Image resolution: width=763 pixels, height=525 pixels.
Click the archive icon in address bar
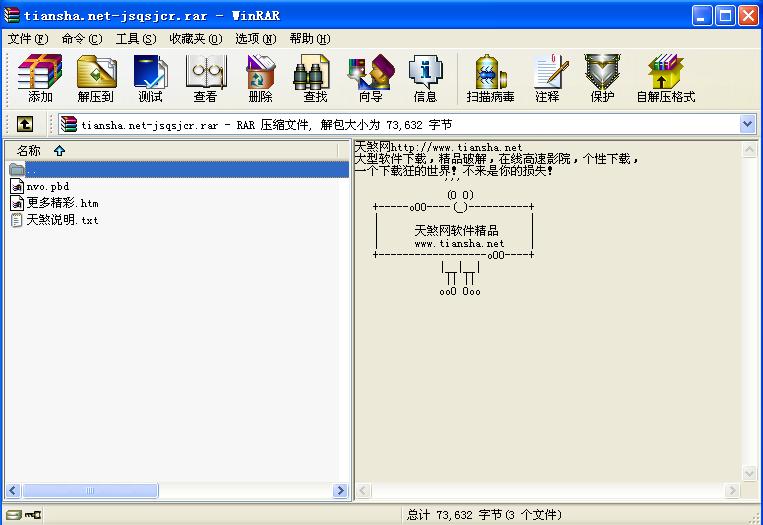[69, 125]
